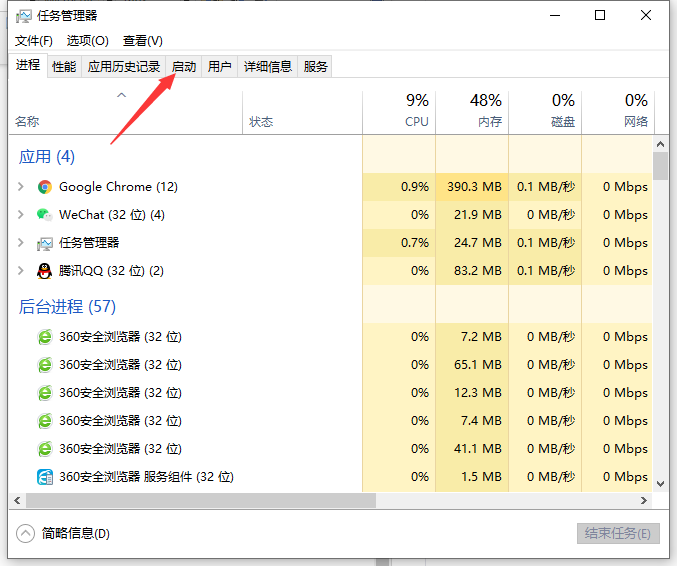
Task: Click the 结束任务 button
Action: pyautogui.click(x=618, y=534)
